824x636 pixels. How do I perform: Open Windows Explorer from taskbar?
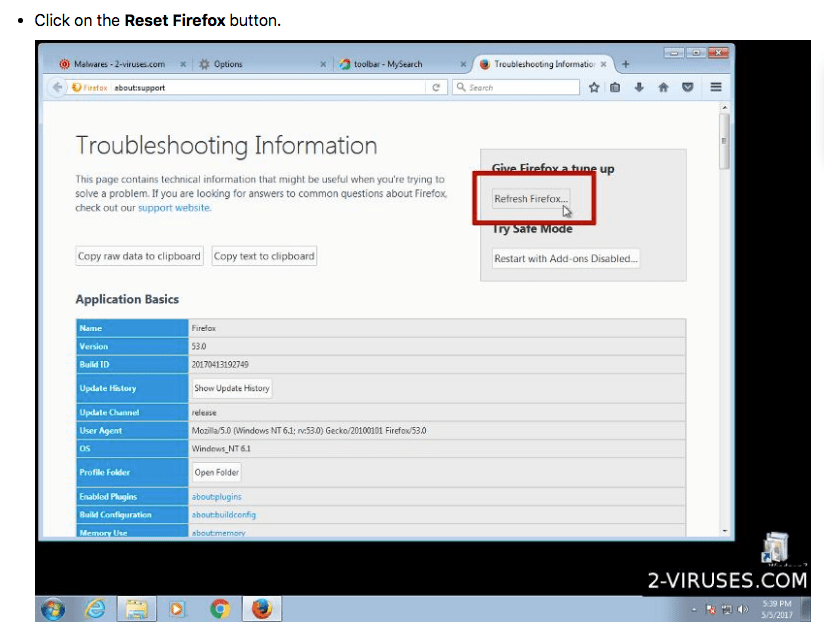pos(136,609)
